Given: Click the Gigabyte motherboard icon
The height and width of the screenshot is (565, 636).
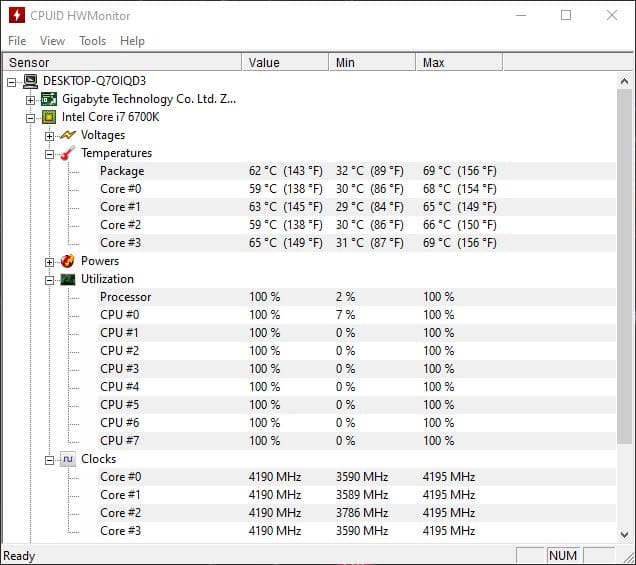Looking at the screenshot, I should point(49,99).
